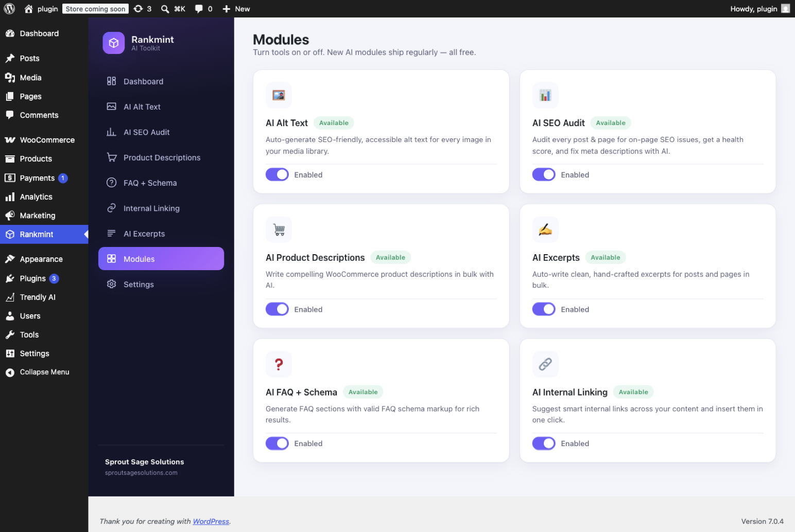The height and width of the screenshot is (532, 795).
Task: Open Internal Linking in Rankmint sidebar
Action: (x=161, y=208)
